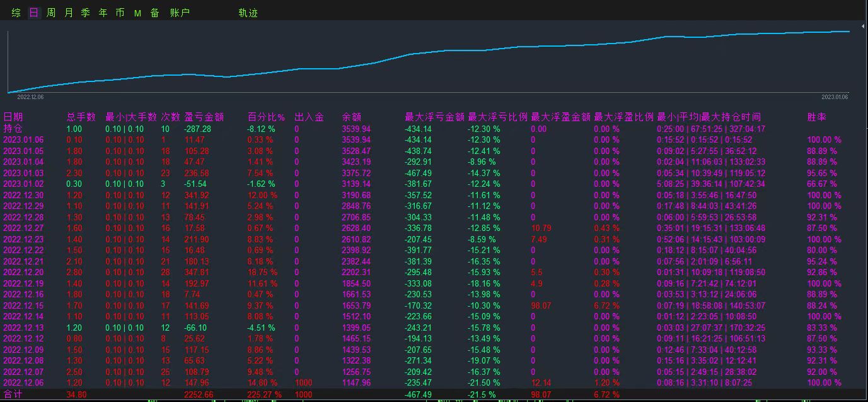868x402 pixels.
Task: Click the 最大浮亏金额 column header
Action: pyautogui.click(x=434, y=117)
